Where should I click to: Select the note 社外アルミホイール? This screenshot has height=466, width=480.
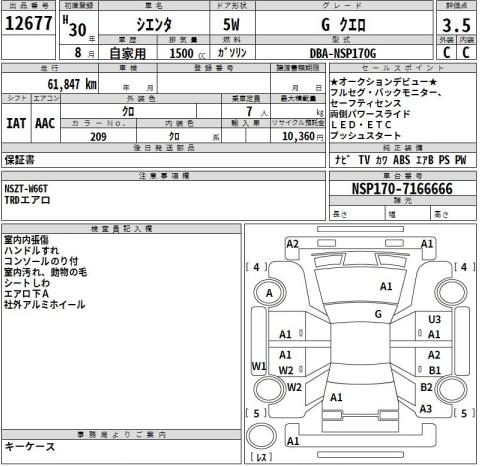point(45,305)
